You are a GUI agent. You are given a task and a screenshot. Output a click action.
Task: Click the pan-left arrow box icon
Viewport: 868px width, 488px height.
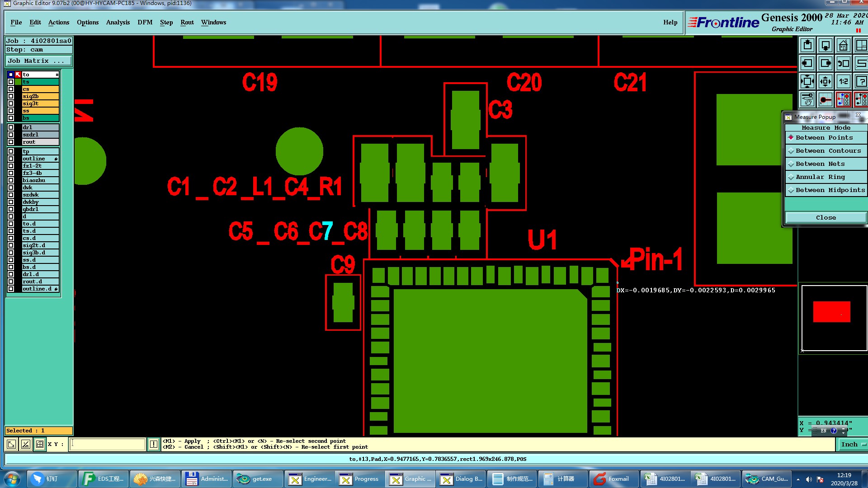807,64
